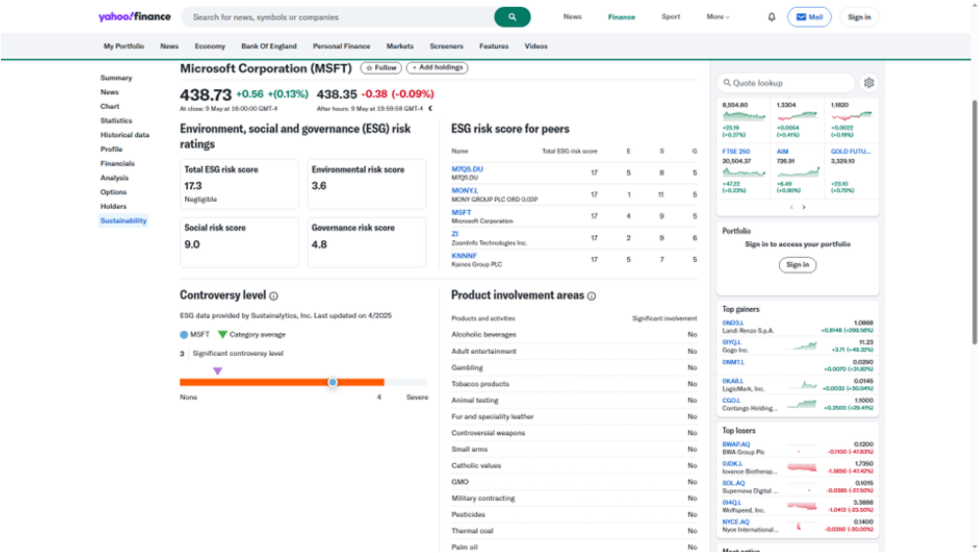
Task: Click Add holdings button
Action: (438, 68)
